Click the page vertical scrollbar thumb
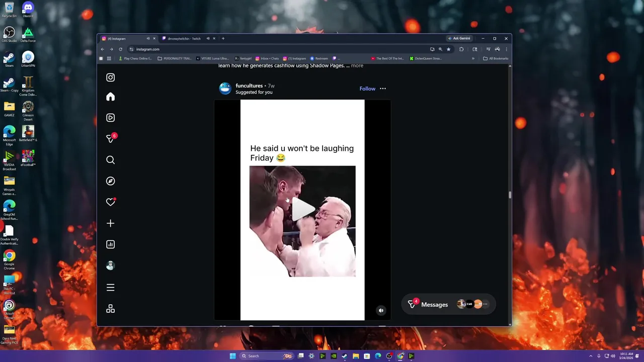The image size is (644, 362). coord(510,195)
